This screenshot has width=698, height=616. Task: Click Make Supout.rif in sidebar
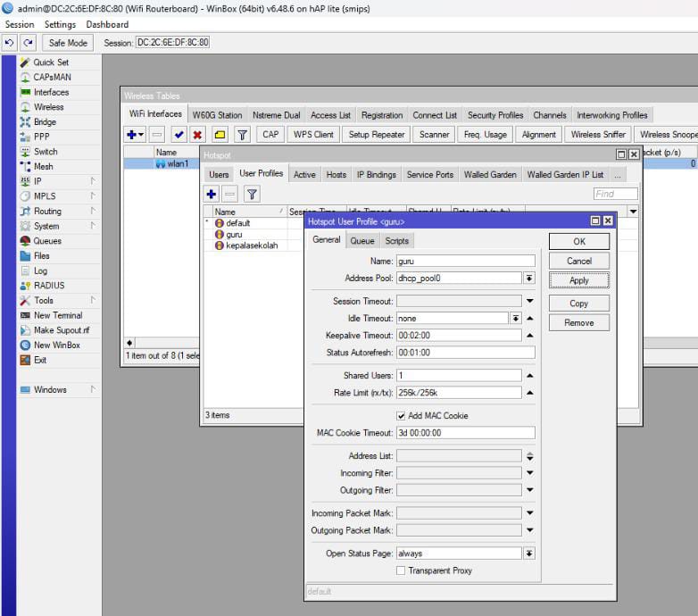point(61,329)
